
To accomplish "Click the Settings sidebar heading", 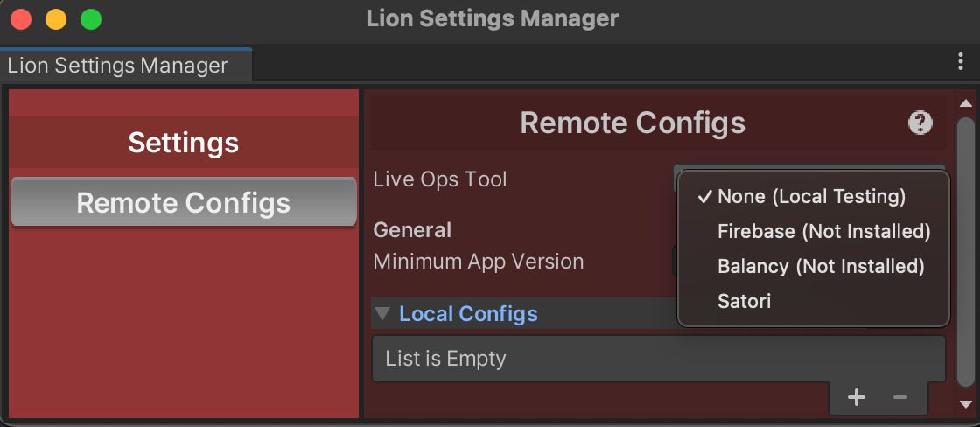I will coord(184,143).
